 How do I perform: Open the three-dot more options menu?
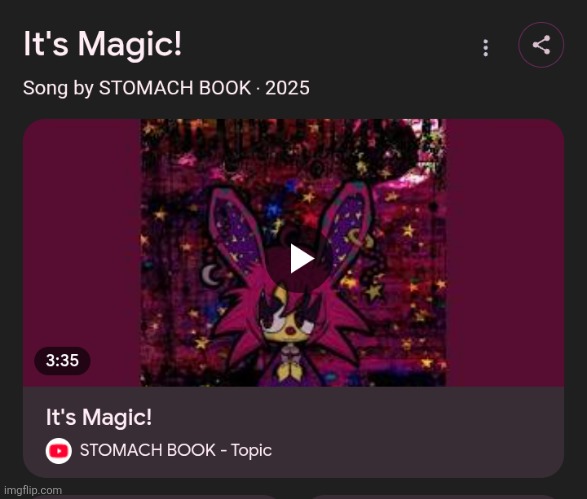[x=486, y=48]
